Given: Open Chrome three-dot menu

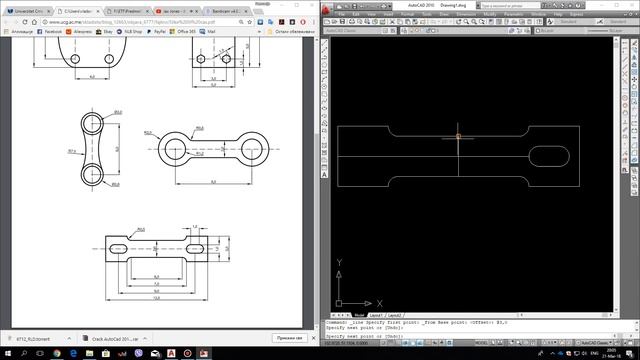Looking at the screenshot, I should [313, 22].
